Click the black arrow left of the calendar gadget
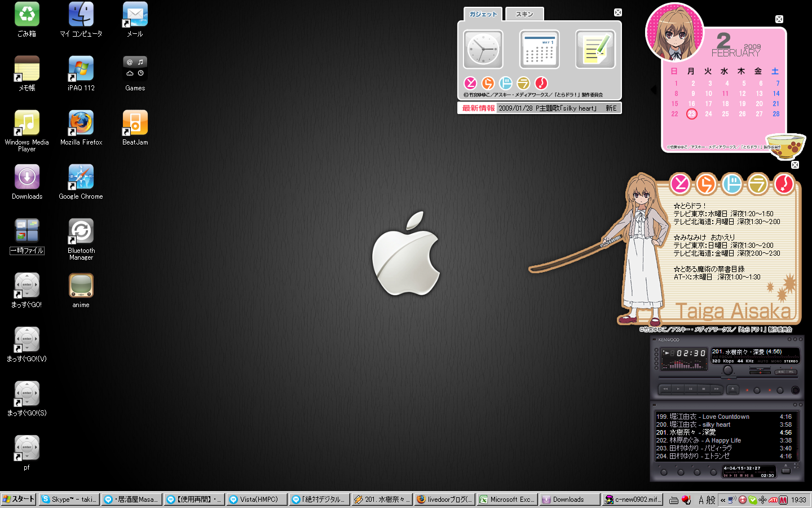Image resolution: width=812 pixels, height=508 pixels. tap(654, 89)
